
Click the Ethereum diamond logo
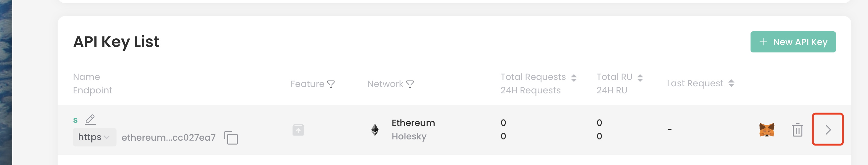[x=375, y=130]
